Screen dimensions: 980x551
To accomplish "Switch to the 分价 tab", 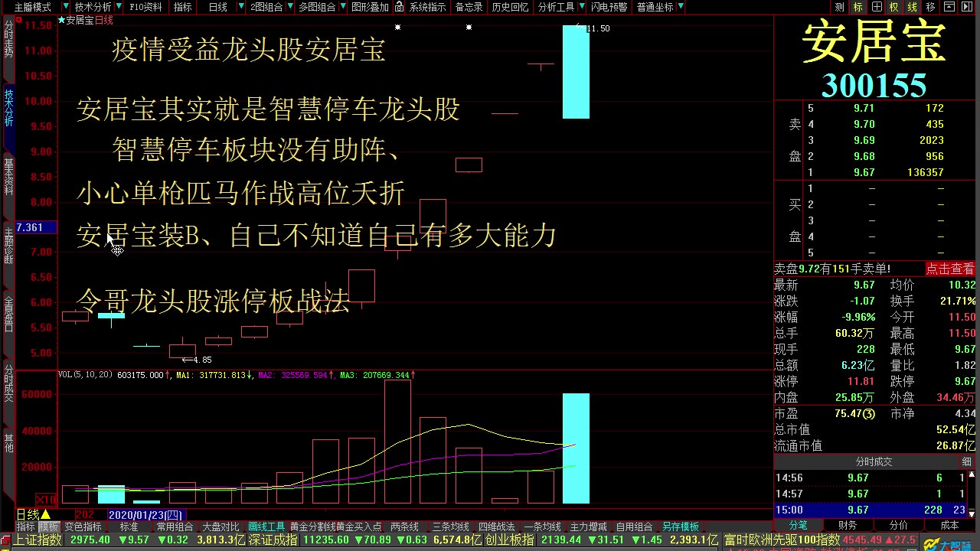I will pyautogui.click(x=898, y=525).
